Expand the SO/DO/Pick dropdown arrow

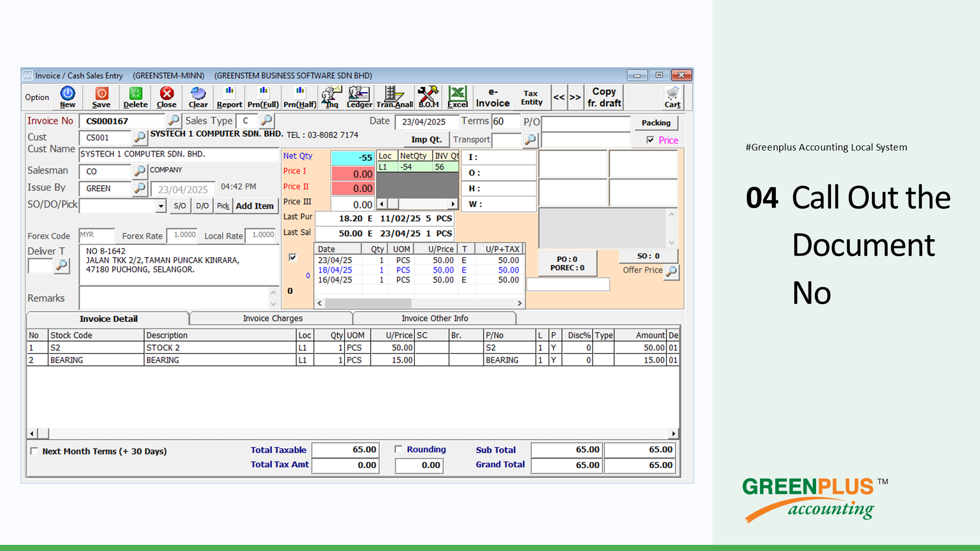click(x=161, y=206)
